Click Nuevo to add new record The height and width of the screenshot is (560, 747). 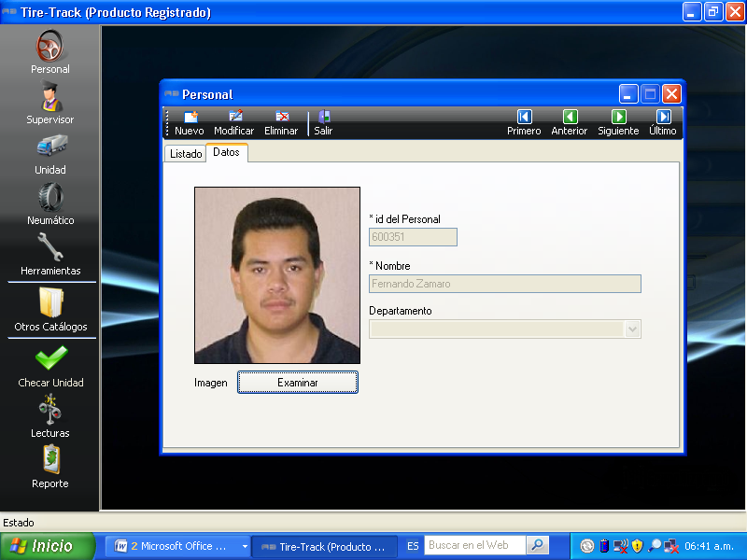(189, 123)
